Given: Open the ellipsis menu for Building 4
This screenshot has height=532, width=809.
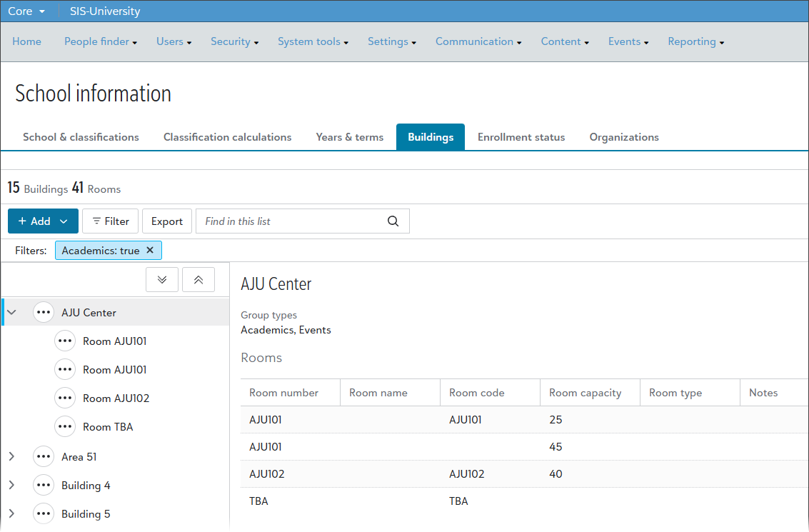Looking at the screenshot, I should click(x=44, y=485).
